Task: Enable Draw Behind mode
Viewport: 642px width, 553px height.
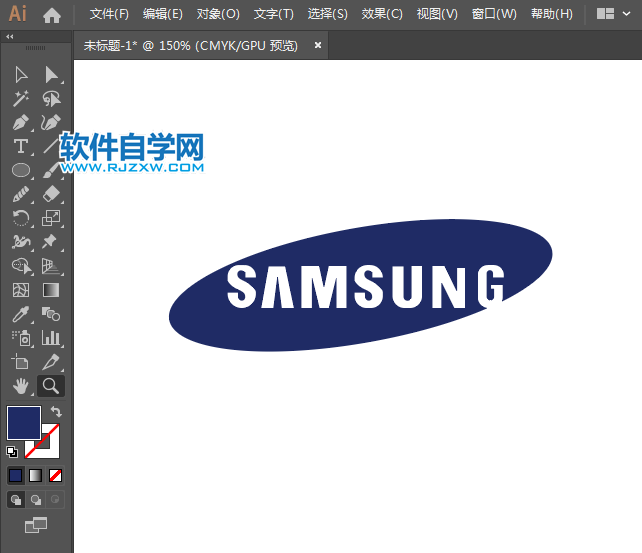Action: (x=36, y=499)
